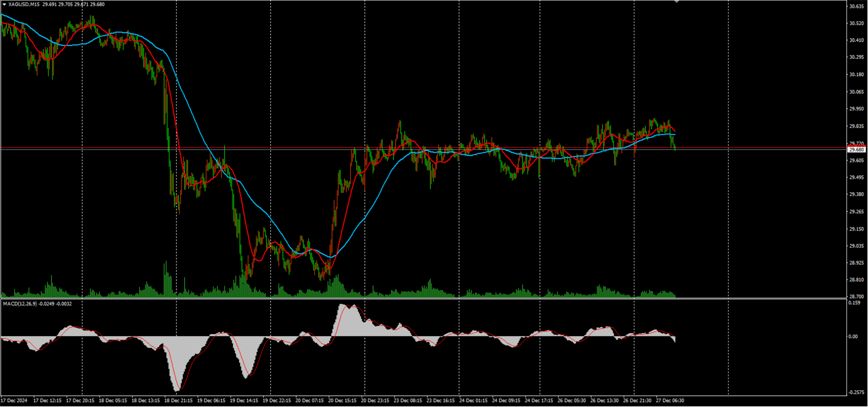The height and width of the screenshot is (407, 868).
Task: Click the 30.295 price scale value
Action: point(857,57)
